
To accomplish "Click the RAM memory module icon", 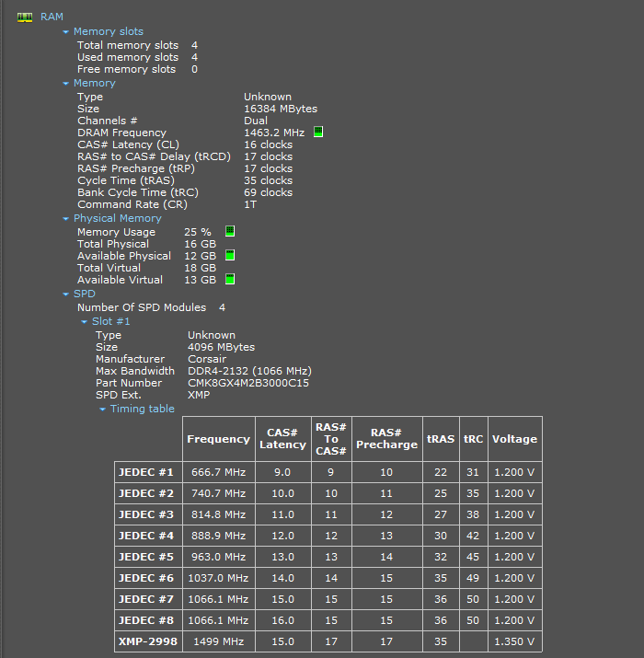I will 25,17.
